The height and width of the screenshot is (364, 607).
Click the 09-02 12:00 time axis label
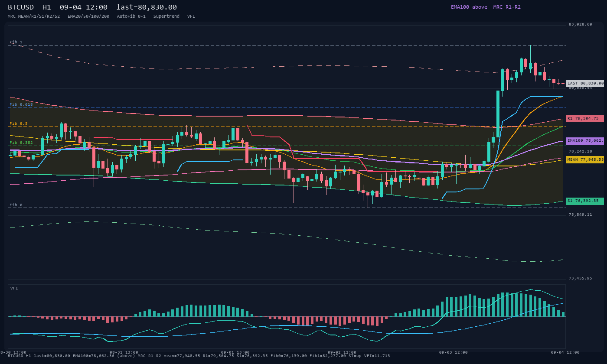pyautogui.click(x=342, y=352)
